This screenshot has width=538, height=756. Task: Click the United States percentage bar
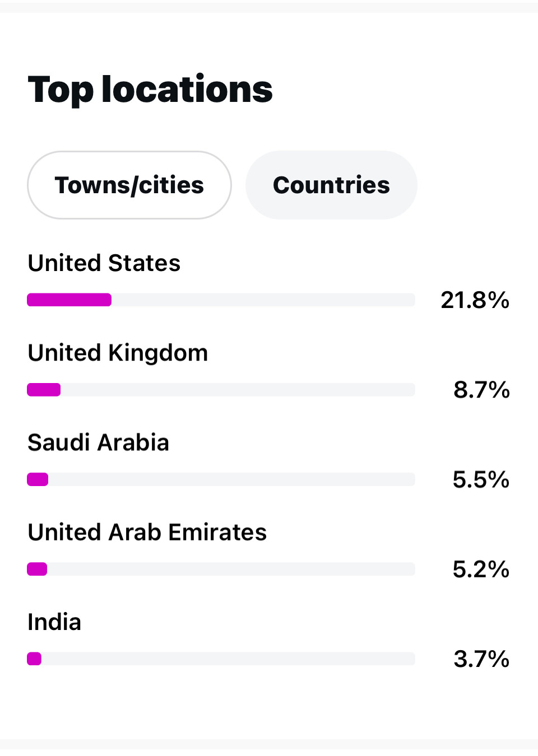[221, 300]
